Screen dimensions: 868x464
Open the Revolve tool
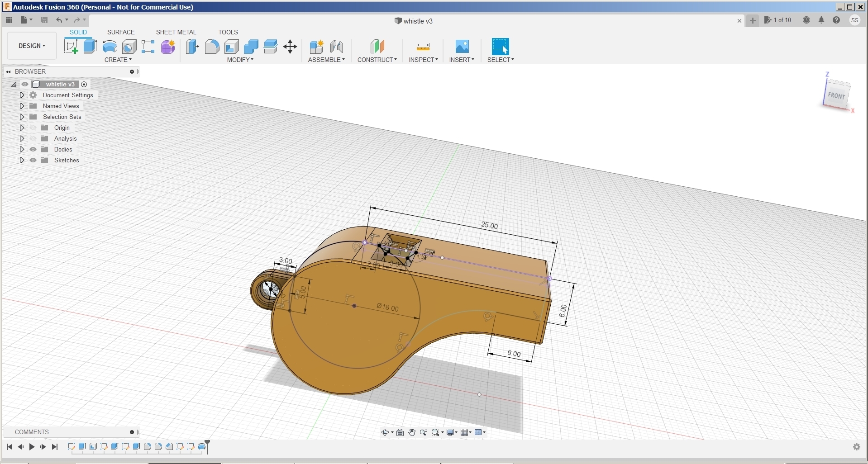(x=109, y=47)
